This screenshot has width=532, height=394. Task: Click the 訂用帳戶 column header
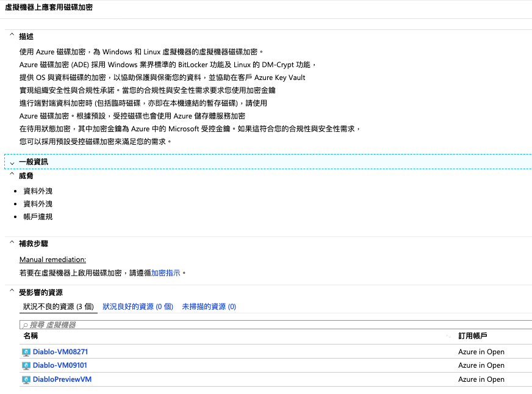473,336
